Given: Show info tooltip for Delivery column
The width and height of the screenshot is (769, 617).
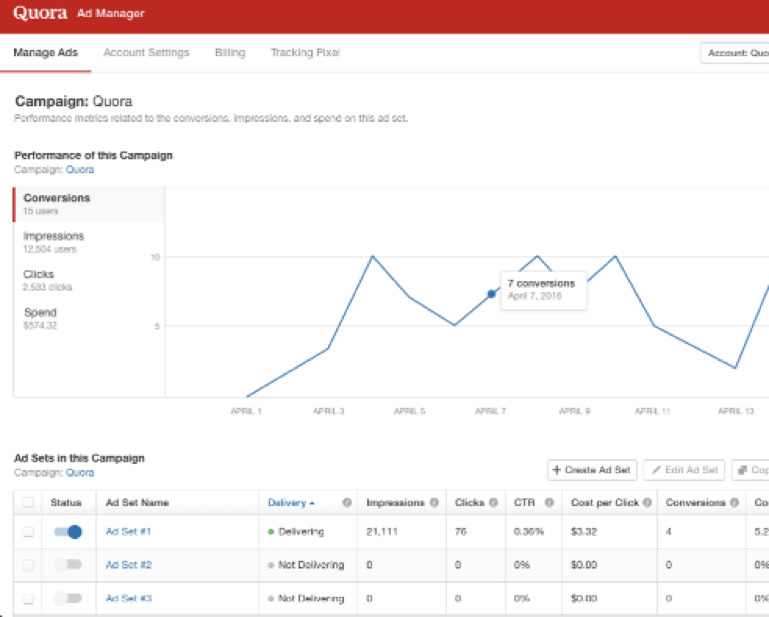Looking at the screenshot, I should [x=347, y=502].
